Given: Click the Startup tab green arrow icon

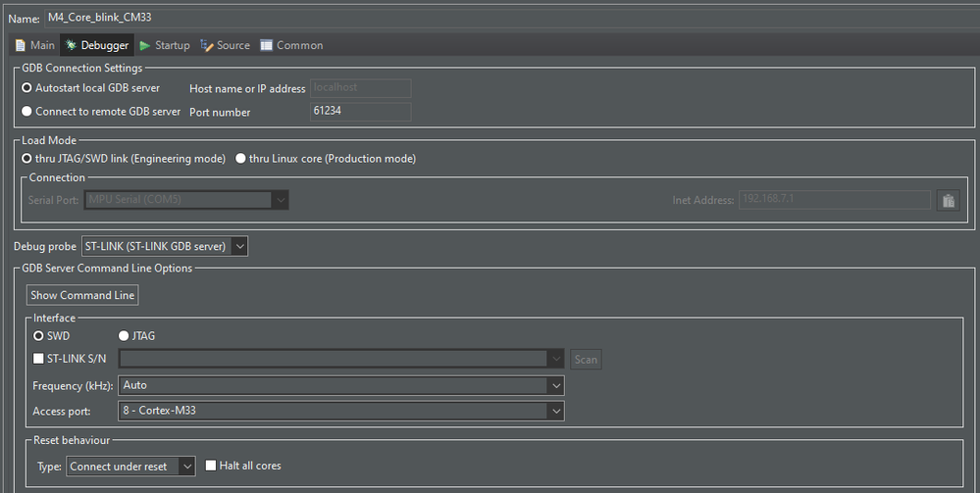Looking at the screenshot, I should (x=145, y=45).
